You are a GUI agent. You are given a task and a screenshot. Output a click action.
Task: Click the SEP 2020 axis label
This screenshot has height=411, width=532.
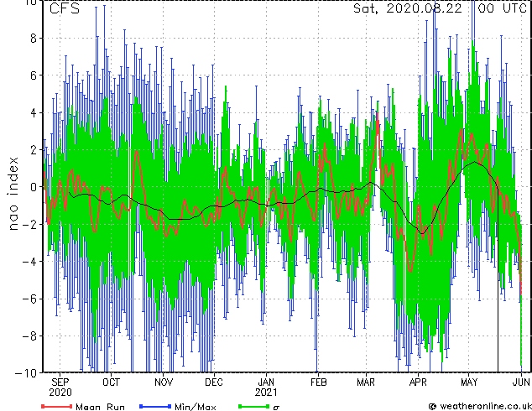[x=60, y=388]
